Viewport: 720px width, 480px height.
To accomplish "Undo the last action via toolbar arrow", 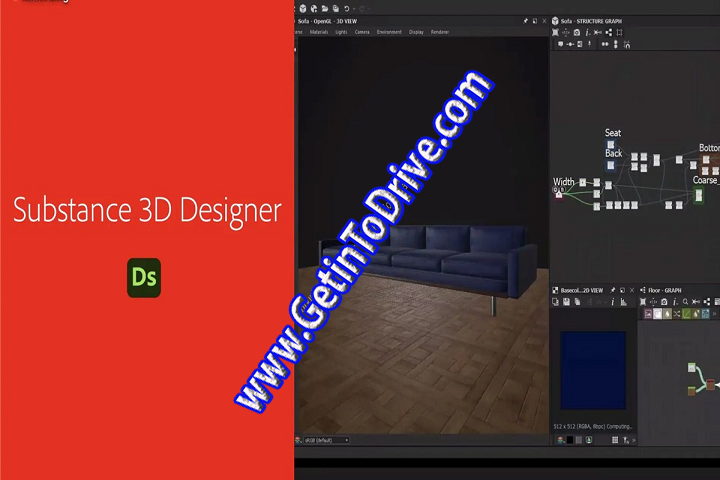I will [347, 8].
